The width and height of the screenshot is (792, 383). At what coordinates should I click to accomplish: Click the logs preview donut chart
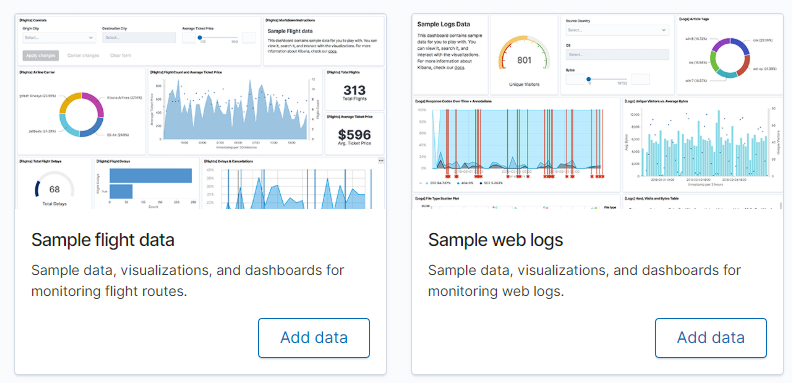point(730,57)
